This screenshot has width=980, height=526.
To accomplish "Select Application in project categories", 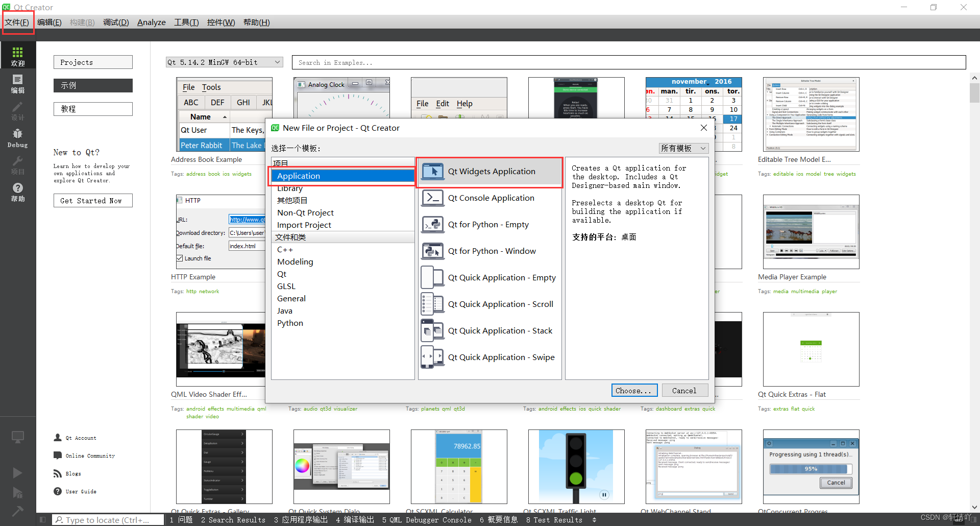I will click(342, 176).
